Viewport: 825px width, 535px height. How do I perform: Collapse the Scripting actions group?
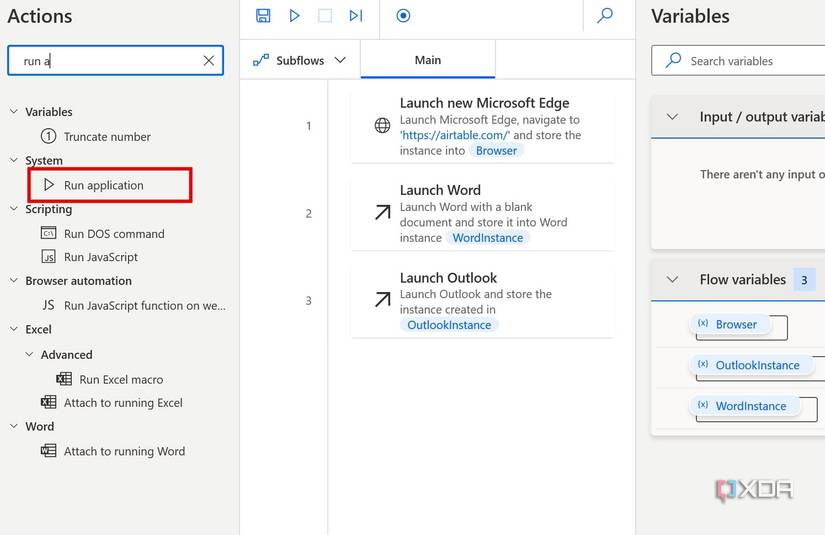coord(14,209)
